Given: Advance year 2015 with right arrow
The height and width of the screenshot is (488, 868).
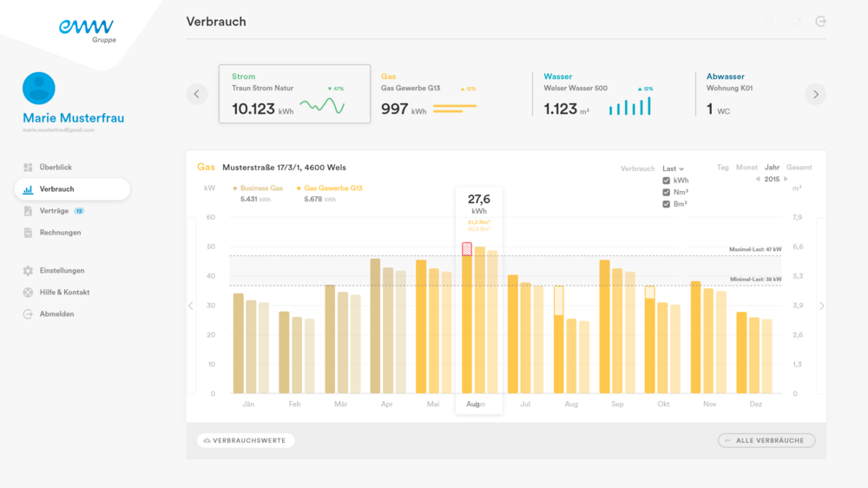Looking at the screenshot, I should pyautogui.click(x=786, y=179).
